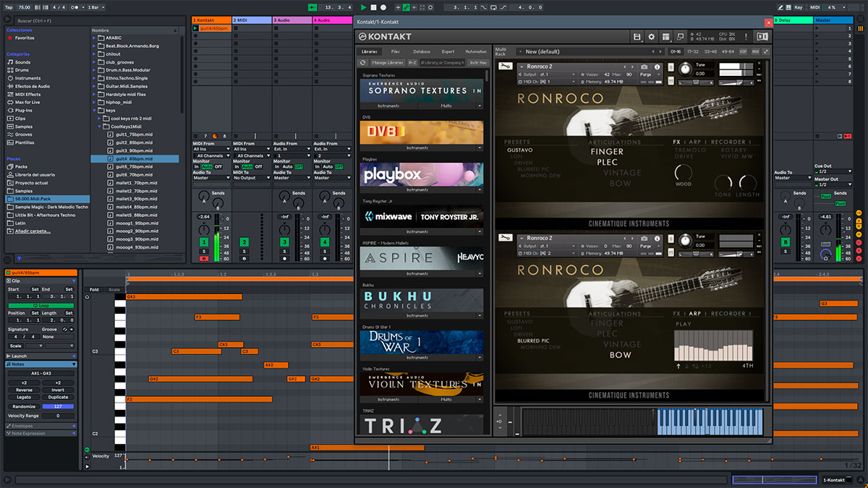Image resolution: width=868 pixels, height=488 pixels.
Task: Adjust track 1 Send A knob
Action: tap(203, 197)
